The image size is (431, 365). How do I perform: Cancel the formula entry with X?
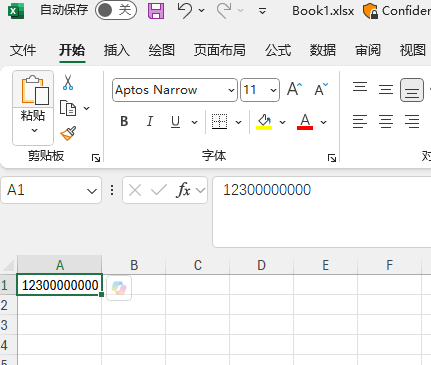135,190
